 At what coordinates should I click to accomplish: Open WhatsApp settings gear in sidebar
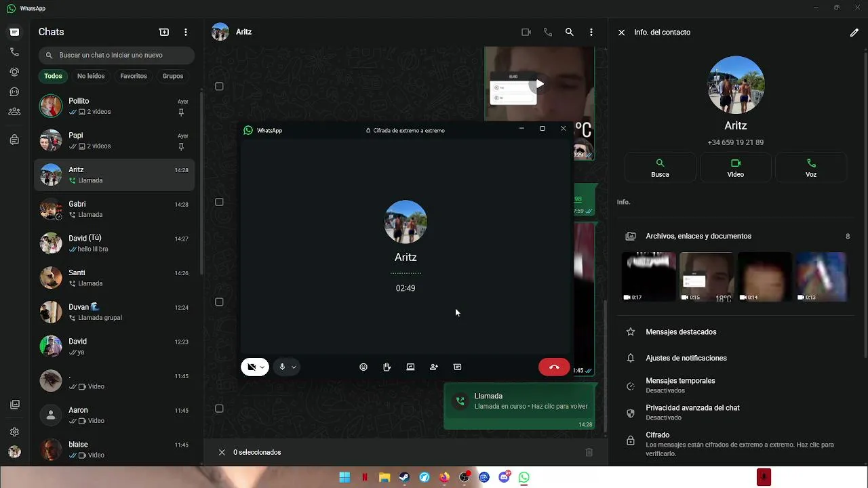tap(14, 432)
